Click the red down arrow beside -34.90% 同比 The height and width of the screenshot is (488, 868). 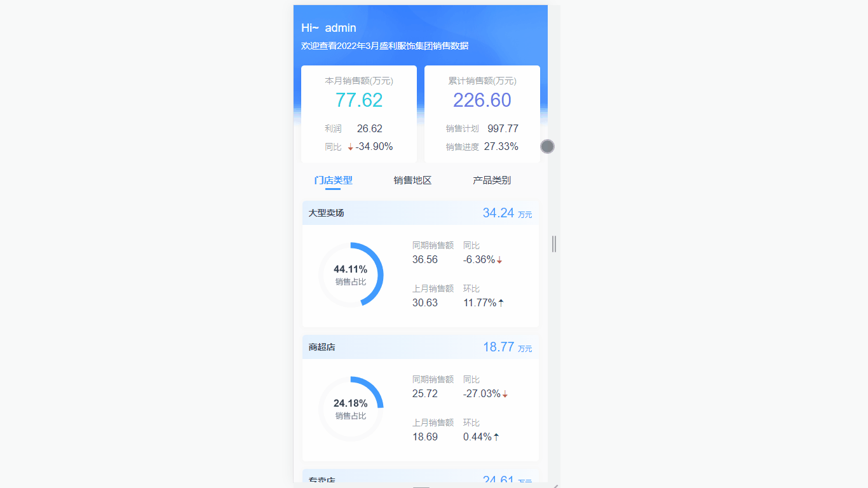351,146
